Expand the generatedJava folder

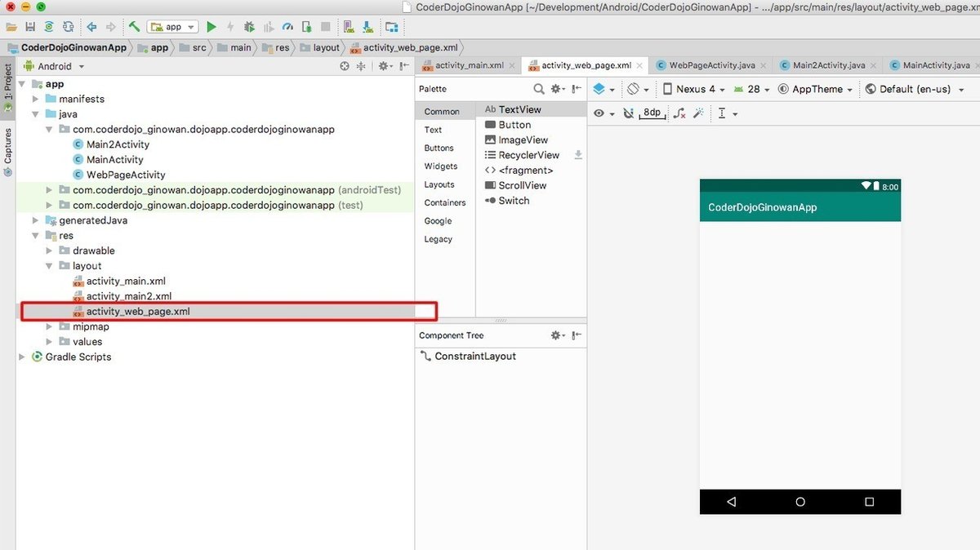coord(35,220)
